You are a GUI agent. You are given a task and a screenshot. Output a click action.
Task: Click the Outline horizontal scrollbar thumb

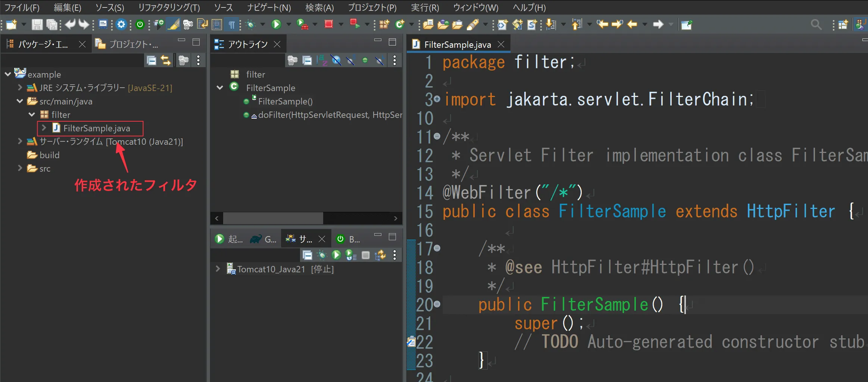[x=273, y=218]
